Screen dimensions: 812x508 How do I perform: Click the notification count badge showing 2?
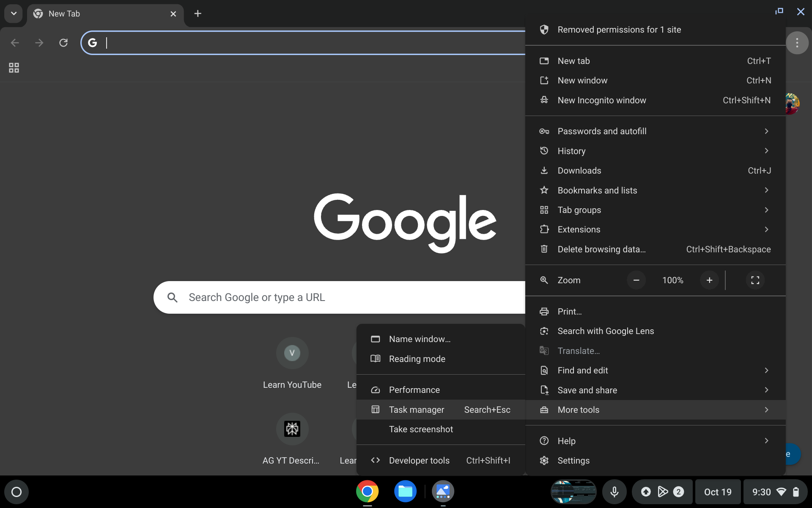(678, 492)
